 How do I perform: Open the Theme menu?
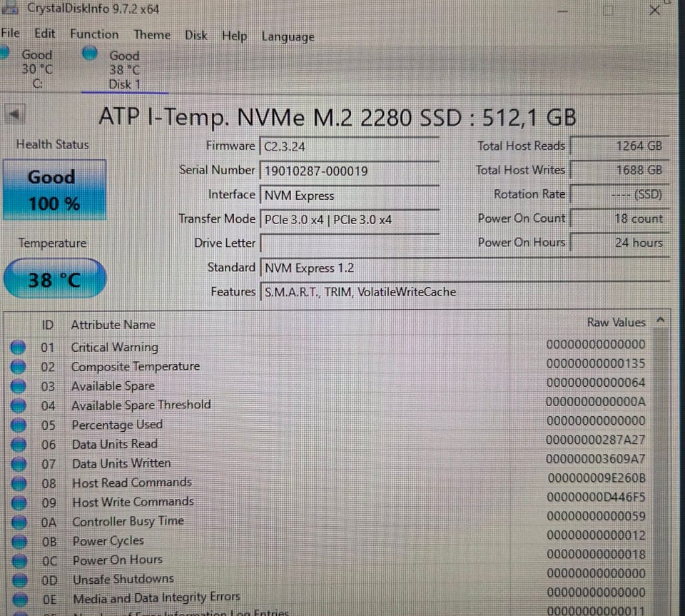[152, 34]
